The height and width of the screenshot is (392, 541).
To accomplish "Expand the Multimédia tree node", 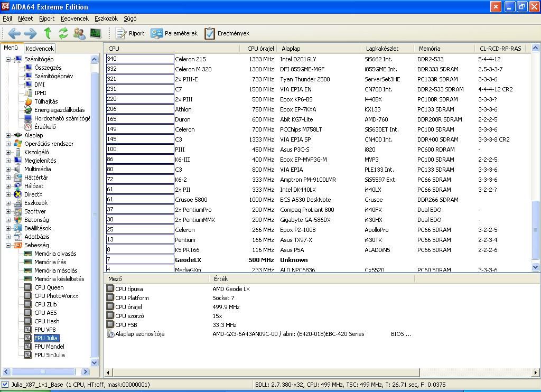I will 8,169.
